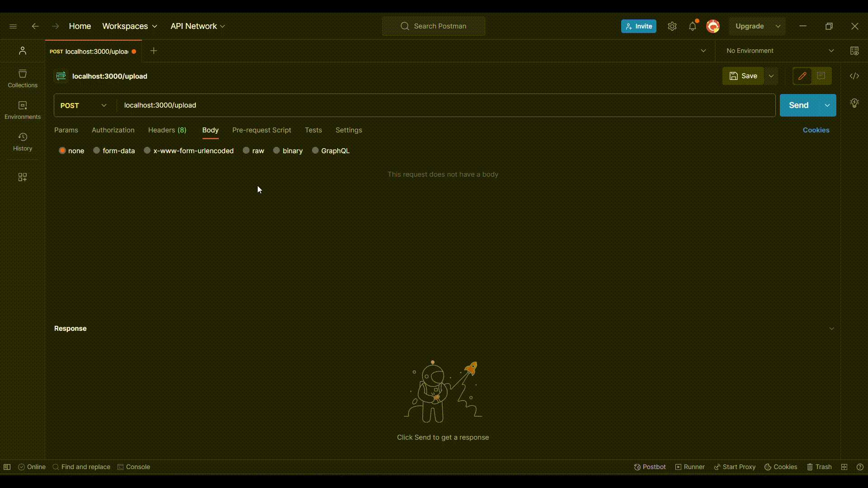Open the Send button dropdown arrow
Viewport: 868px width, 488px height.
(827, 105)
